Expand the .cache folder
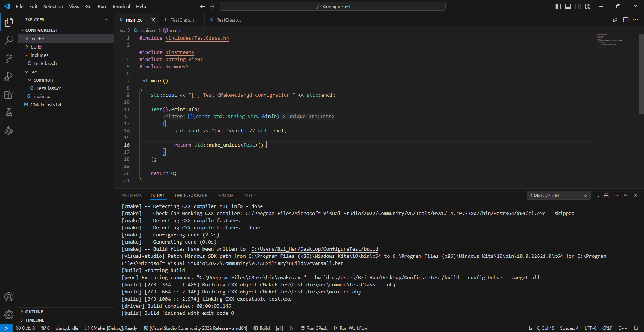Screen dimensions: 644x332 (x=66, y=39)
